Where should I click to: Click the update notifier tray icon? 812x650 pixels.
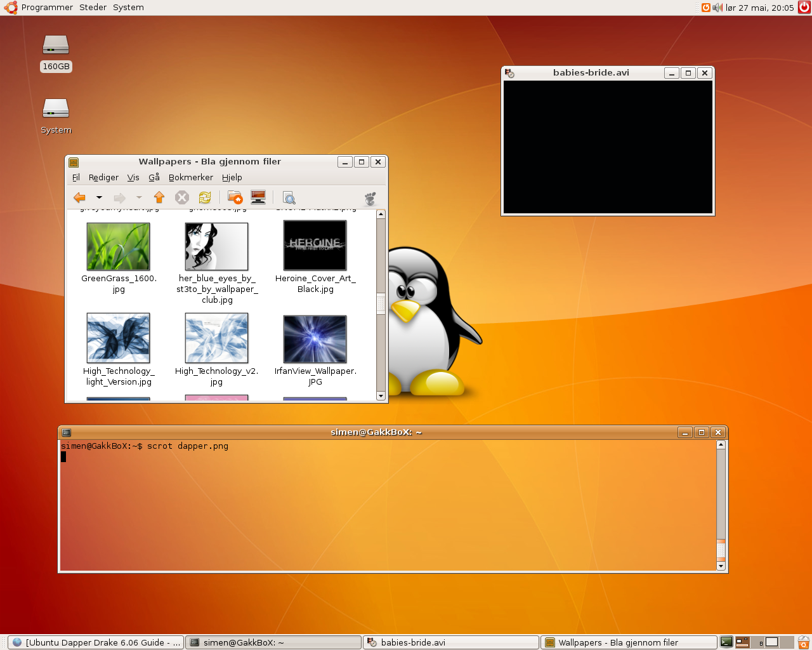click(x=705, y=8)
